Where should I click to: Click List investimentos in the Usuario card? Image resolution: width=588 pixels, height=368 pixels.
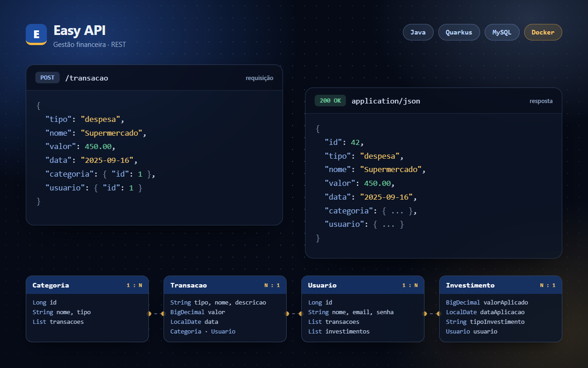339,332
